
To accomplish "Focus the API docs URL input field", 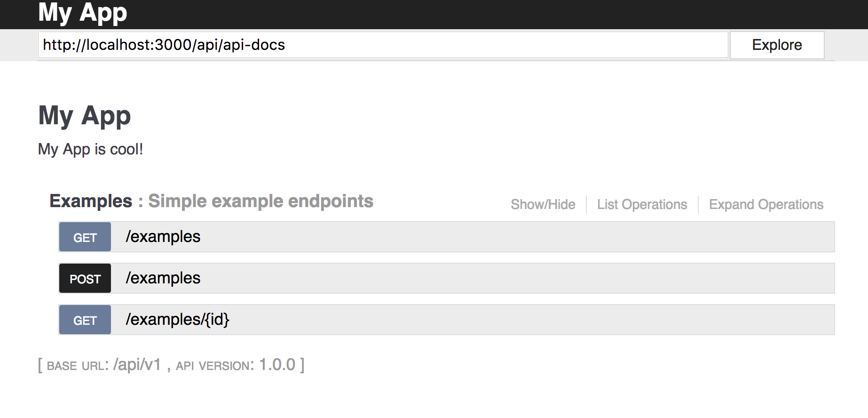I will pos(383,45).
